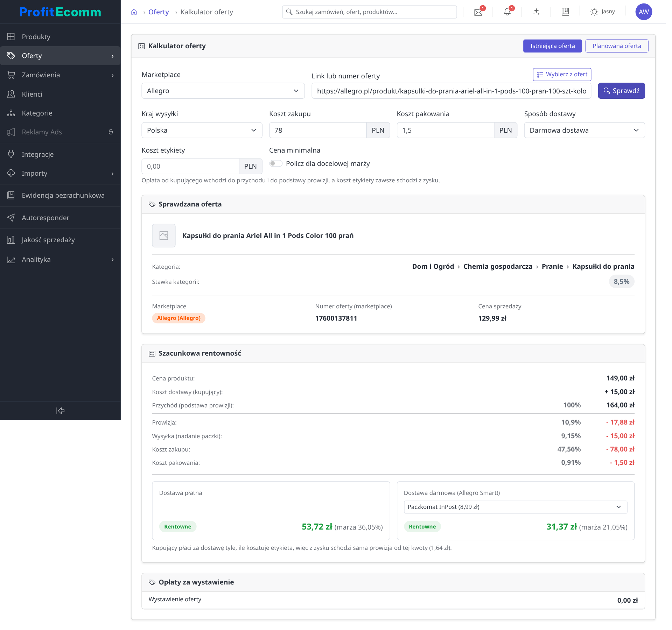The image size is (672, 630).
Task: Open Autoresponder paper-plane item
Action: (60, 218)
